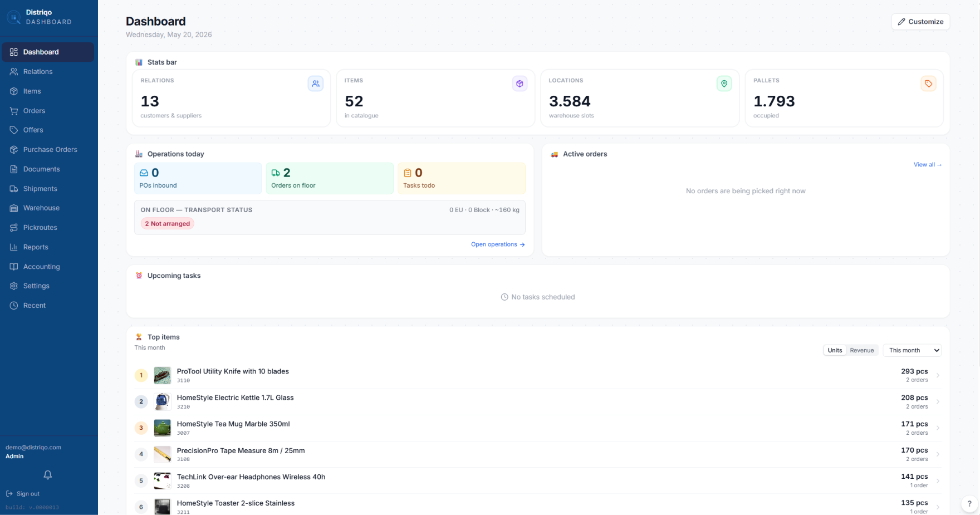The image size is (980, 515).
Task: Open the HomeStyle Tea Mug thumbnail
Action: (x=163, y=428)
